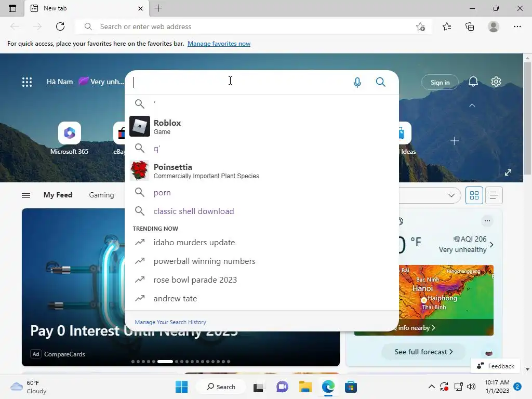The width and height of the screenshot is (532, 399).
Task: Open the Feedback button
Action: click(x=495, y=366)
